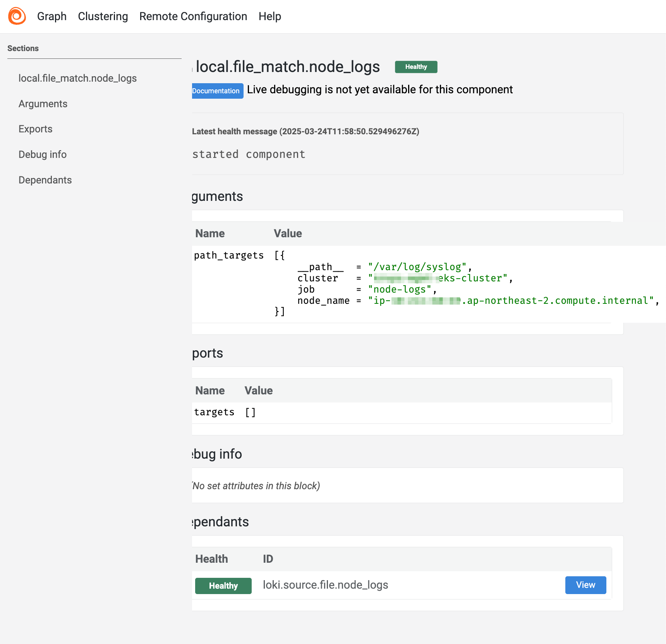Click the Healthy badge beside the component title
The width and height of the screenshot is (666, 644).
(x=416, y=67)
